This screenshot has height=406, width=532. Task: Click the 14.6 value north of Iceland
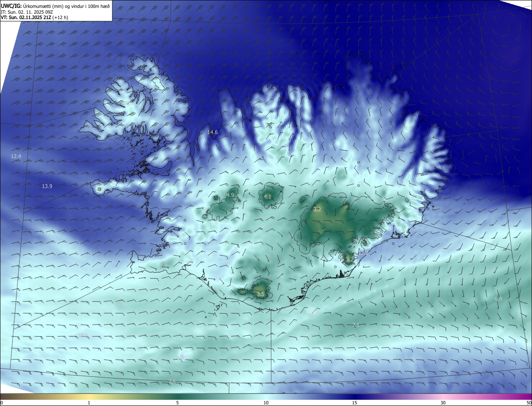click(x=212, y=132)
